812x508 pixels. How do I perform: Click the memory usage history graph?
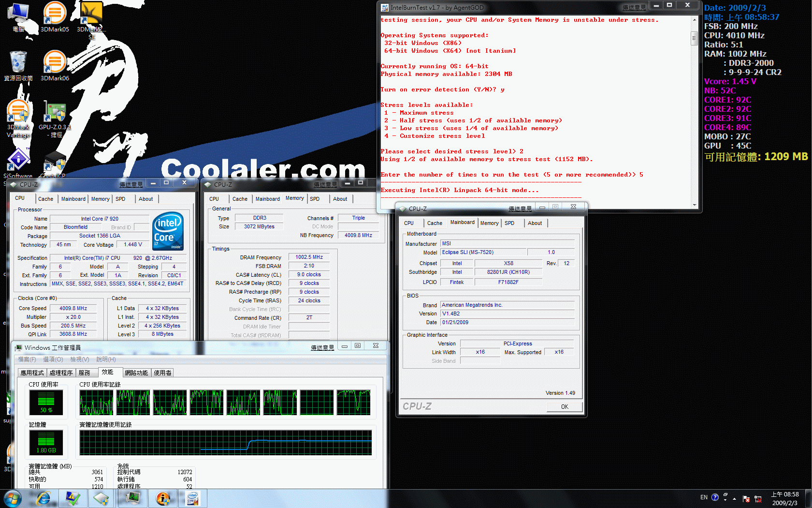coord(226,443)
